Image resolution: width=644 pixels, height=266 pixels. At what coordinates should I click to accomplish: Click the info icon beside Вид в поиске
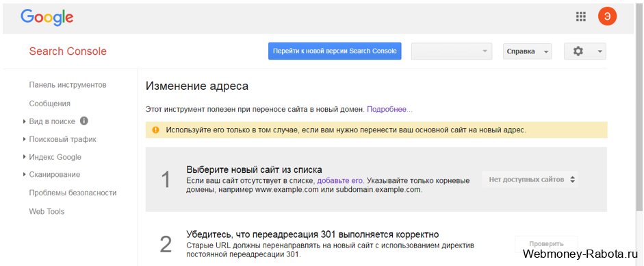pos(84,121)
